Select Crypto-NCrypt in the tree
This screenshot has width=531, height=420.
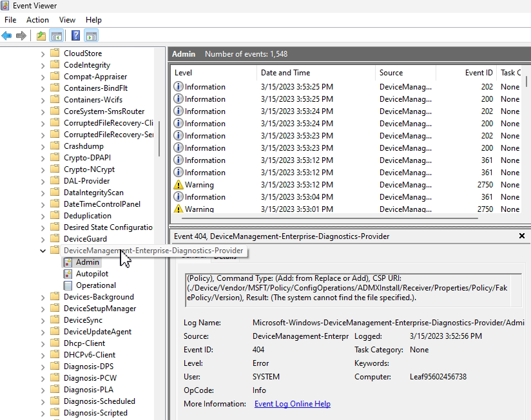tap(89, 169)
